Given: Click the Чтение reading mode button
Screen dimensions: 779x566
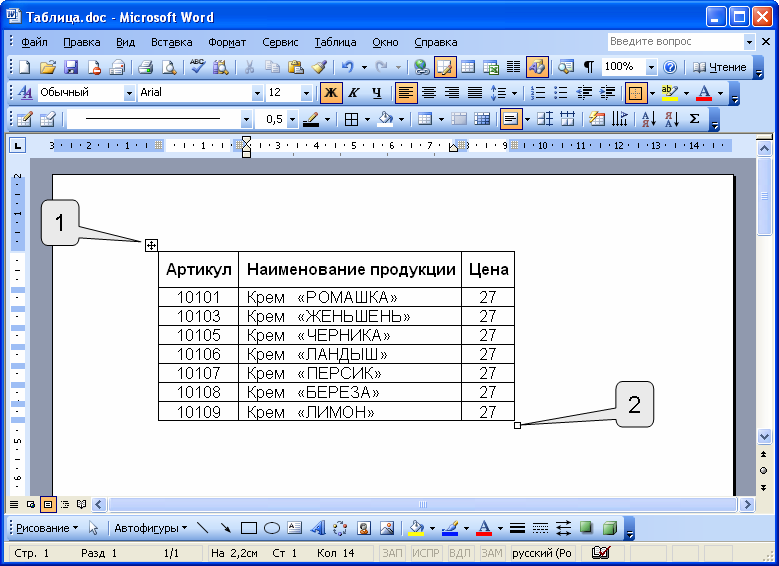Looking at the screenshot, I should pos(719,67).
